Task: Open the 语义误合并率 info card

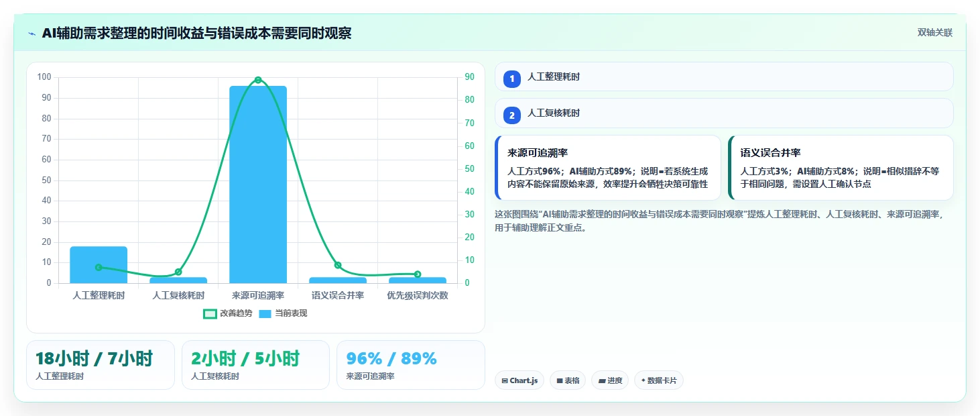Action: [x=841, y=168]
